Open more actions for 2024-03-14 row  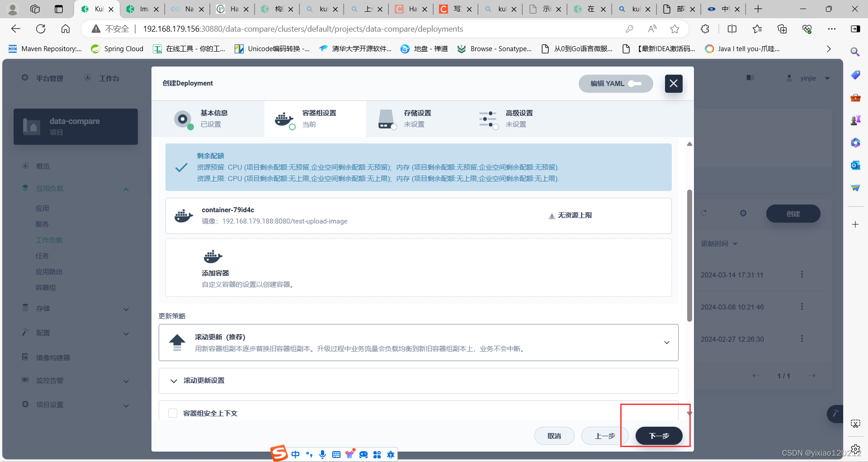click(802, 274)
